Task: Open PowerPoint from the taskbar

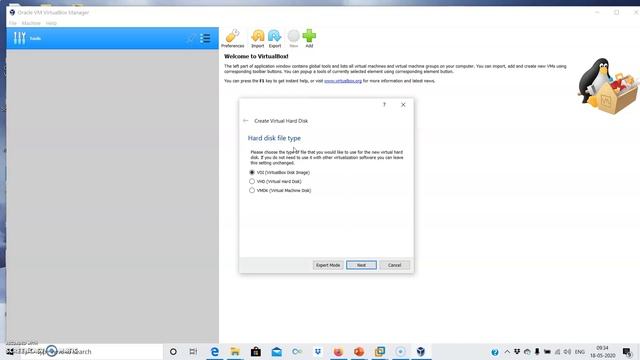Action: pyautogui.click(x=359, y=351)
